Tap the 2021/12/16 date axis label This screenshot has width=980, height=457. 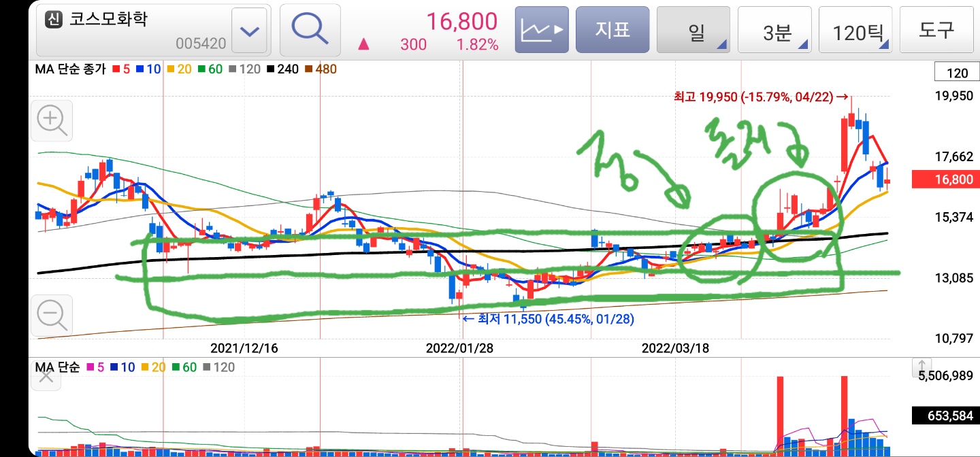[244, 348]
